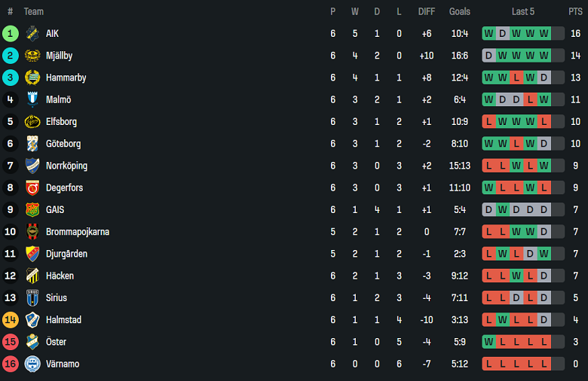This screenshot has height=381, width=588.
Task: Click the Mjällby team logo
Action: pos(32,55)
